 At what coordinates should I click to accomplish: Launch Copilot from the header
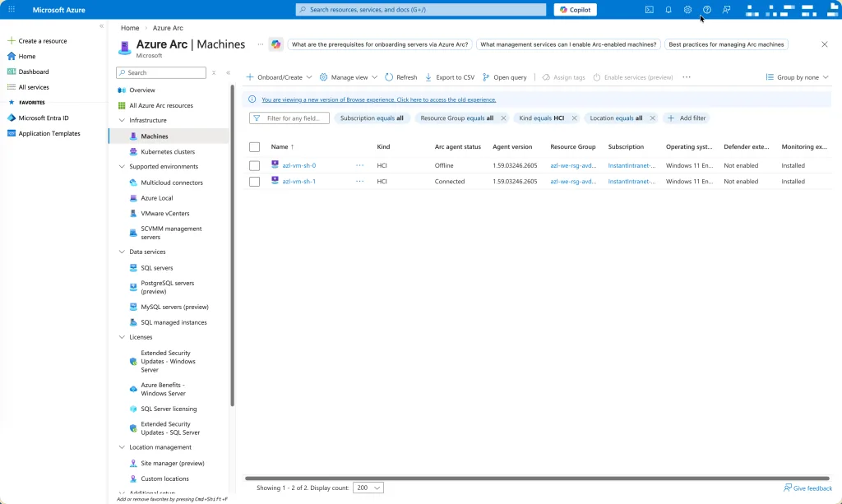pos(575,10)
